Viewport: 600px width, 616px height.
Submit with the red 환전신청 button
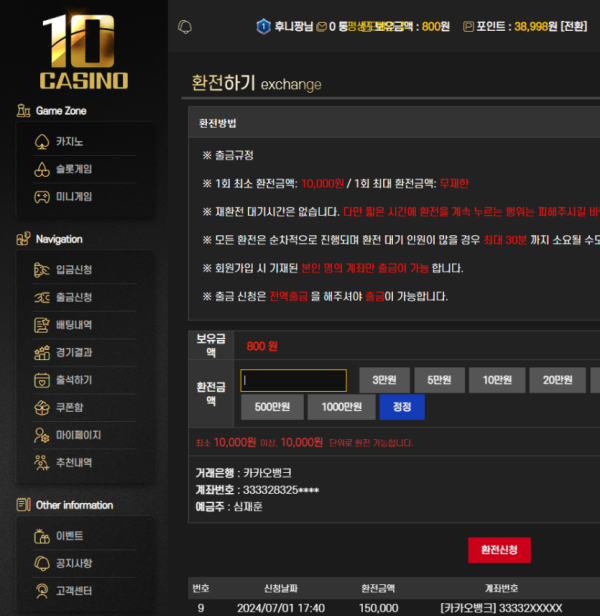[499, 550]
